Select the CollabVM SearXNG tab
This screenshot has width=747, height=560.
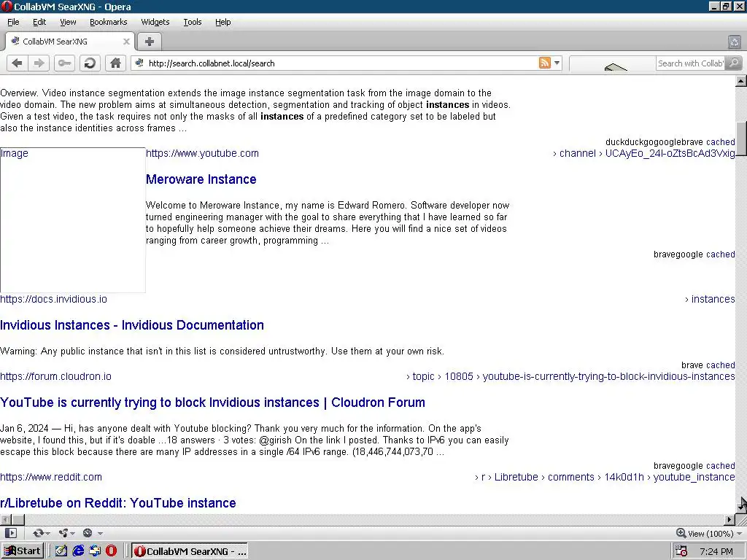[69, 42]
